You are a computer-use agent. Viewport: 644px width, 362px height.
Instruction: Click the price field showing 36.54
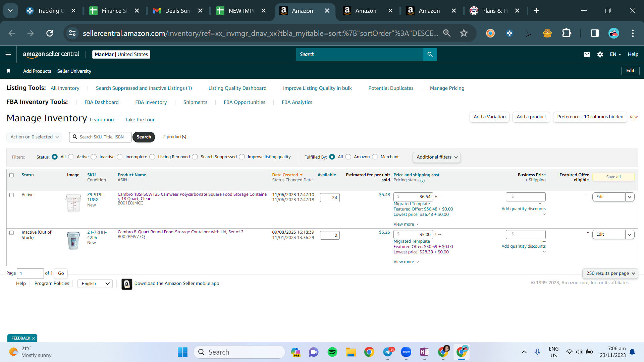click(414, 197)
